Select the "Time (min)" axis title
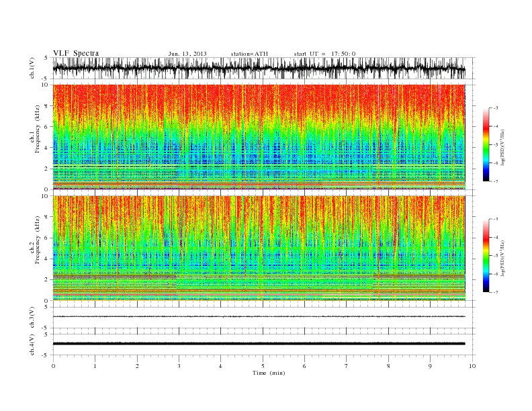 [x=269, y=373]
